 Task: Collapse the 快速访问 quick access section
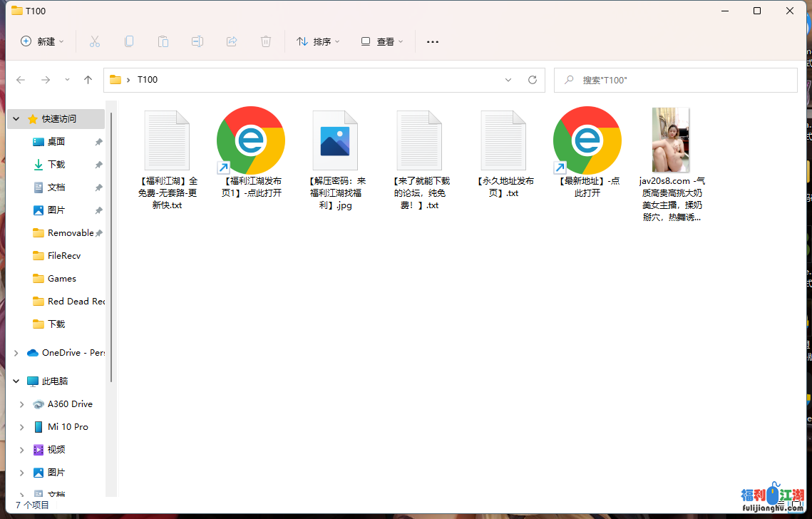click(16, 119)
